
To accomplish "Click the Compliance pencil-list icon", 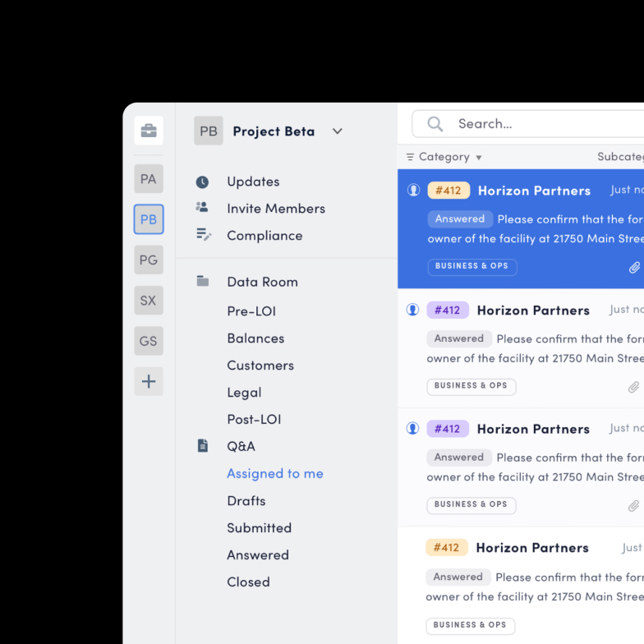I will pyautogui.click(x=204, y=235).
